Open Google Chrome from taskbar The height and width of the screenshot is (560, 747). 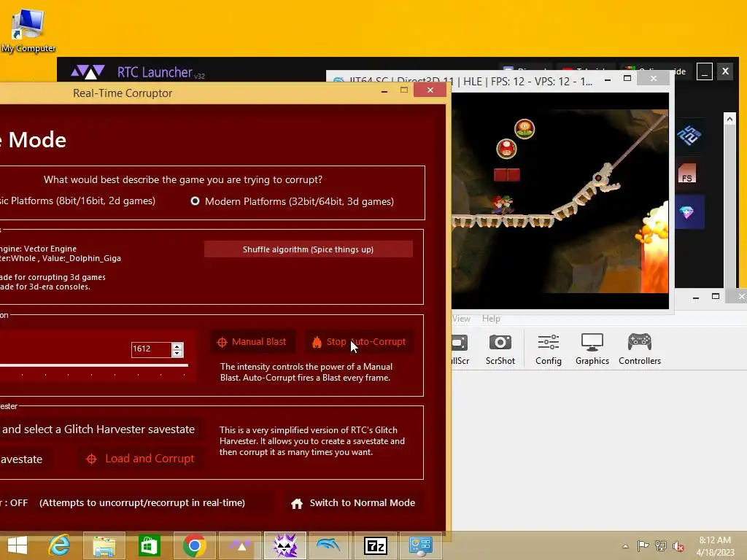coord(194,545)
